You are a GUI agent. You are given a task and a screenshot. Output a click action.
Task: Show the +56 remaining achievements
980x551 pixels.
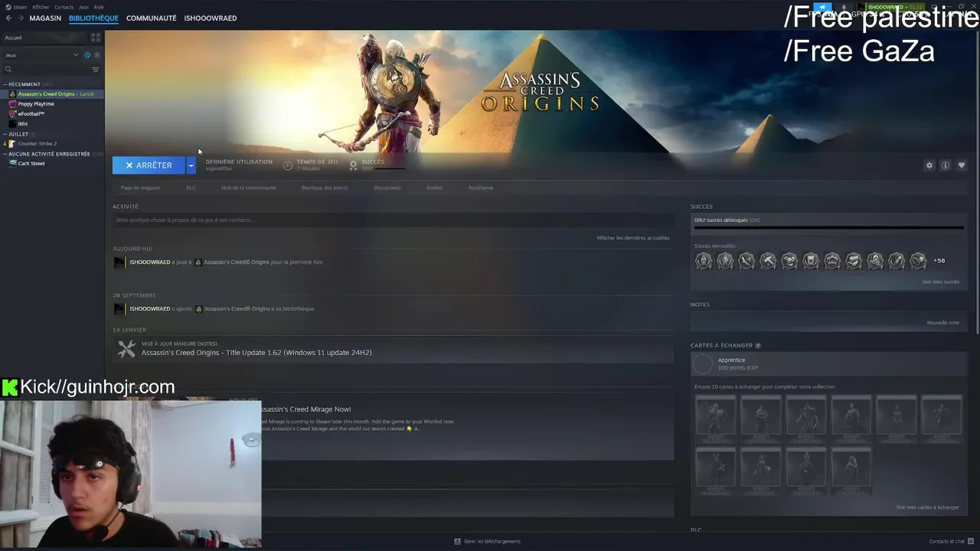[x=939, y=260]
